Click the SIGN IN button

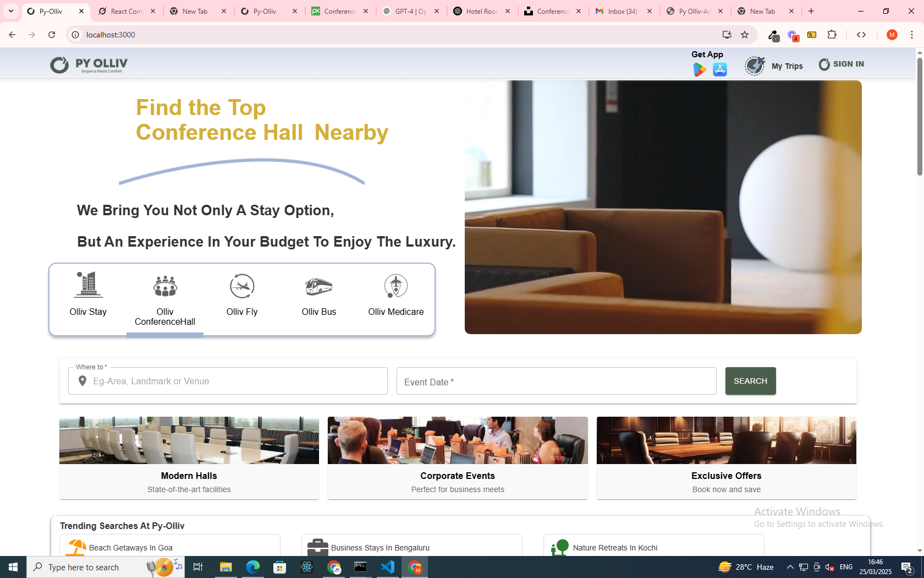(841, 64)
